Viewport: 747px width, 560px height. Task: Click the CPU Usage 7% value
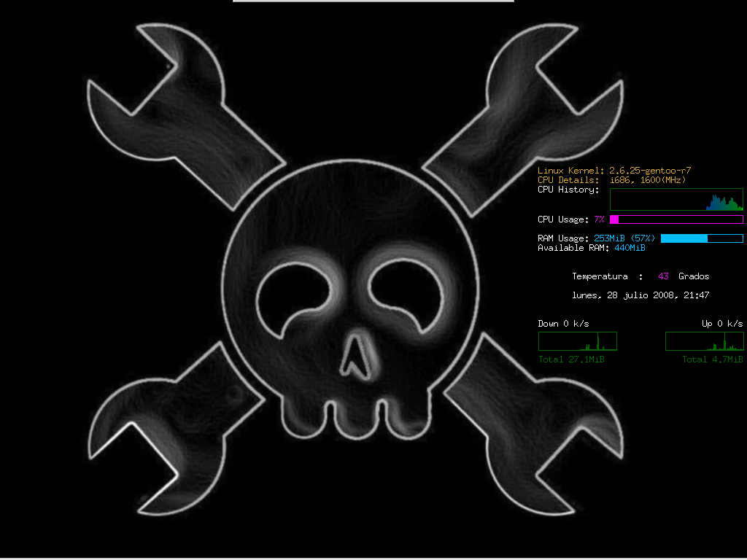click(599, 219)
